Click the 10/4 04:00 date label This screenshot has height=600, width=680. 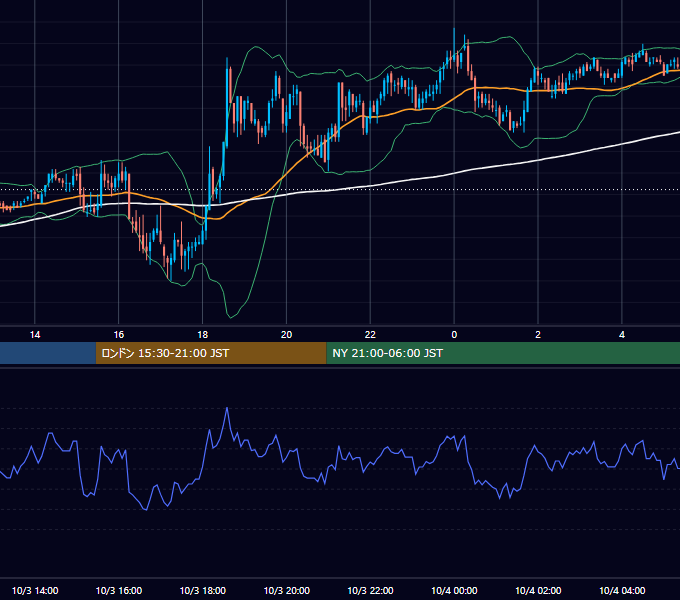[622, 590]
